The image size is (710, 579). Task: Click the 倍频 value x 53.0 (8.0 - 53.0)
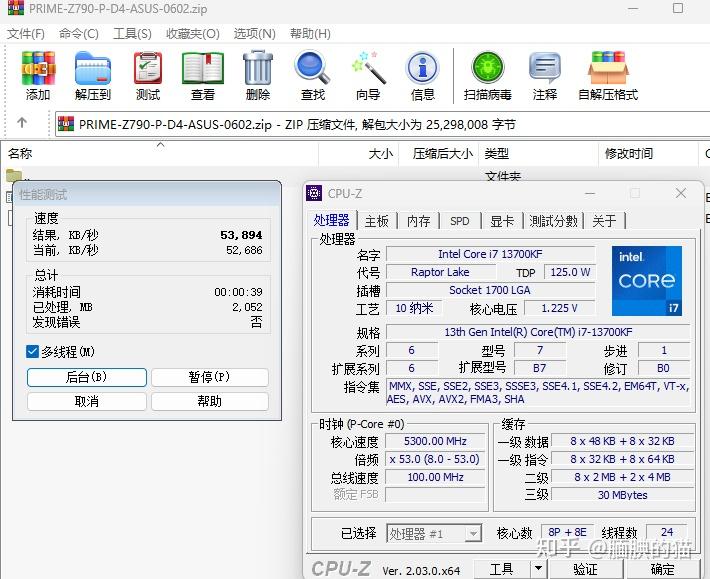[435, 459]
